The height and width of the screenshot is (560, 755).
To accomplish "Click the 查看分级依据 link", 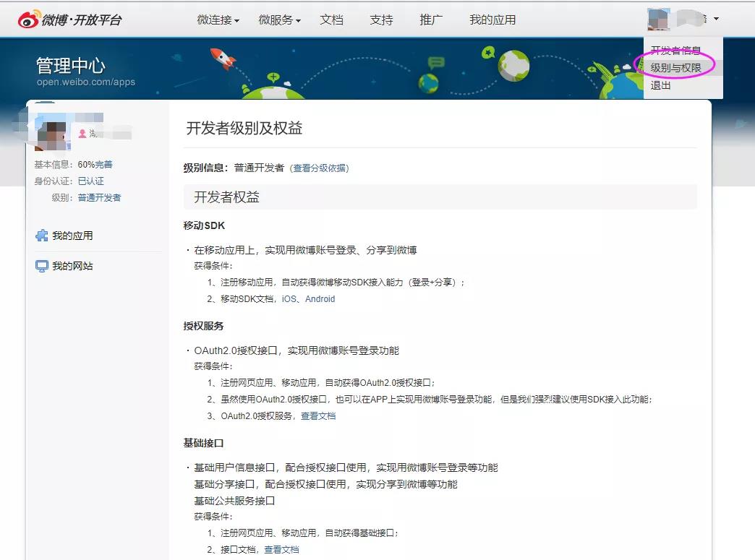I will coord(320,168).
